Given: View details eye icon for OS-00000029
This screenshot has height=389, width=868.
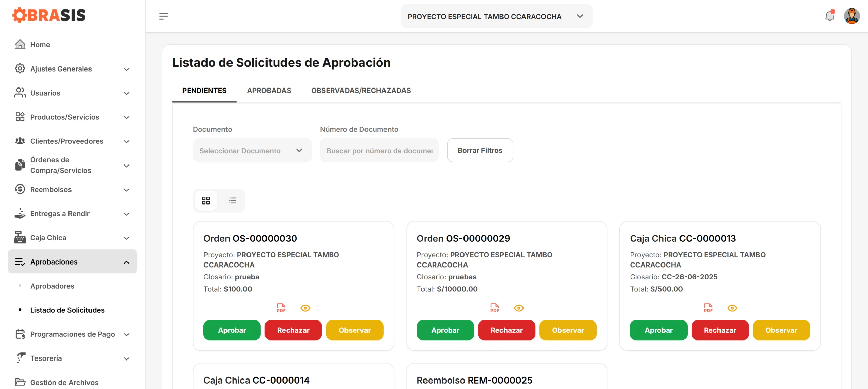Looking at the screenshot, I should tap(519, 308).
